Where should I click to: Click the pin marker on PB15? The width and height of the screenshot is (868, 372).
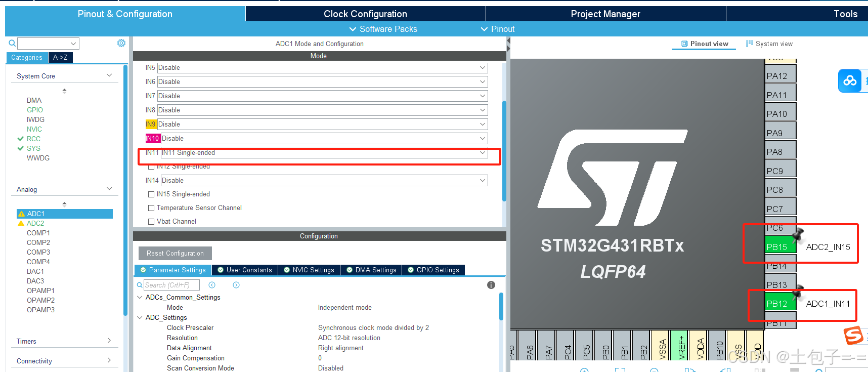pyautogui.click(x=798, y=234)
